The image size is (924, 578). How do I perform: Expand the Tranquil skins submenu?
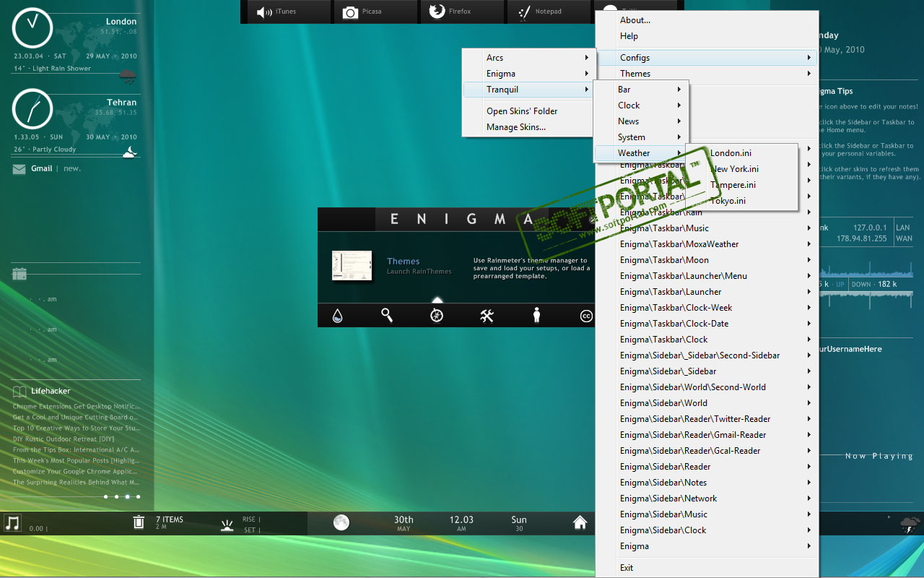click(529, 90)
